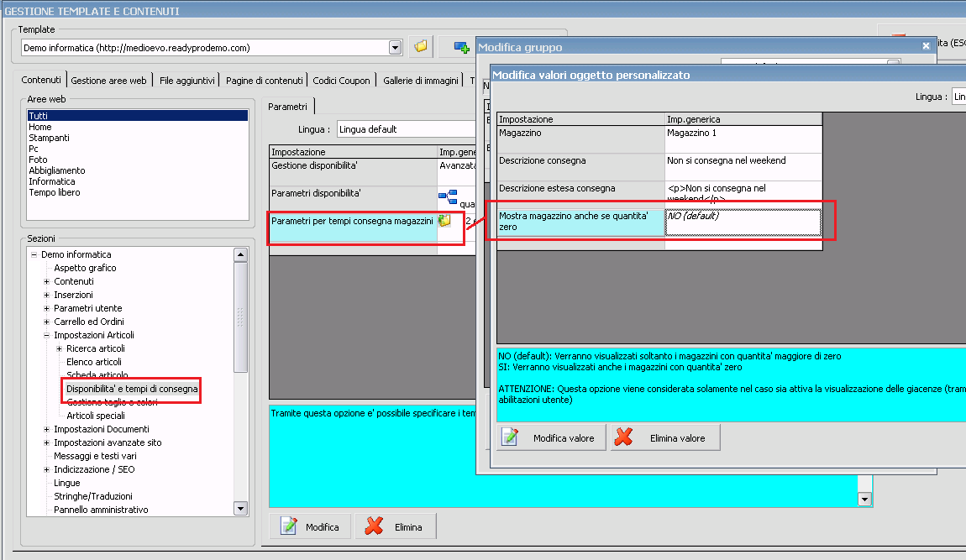Screen dimensions: 966x560
Task: Expand the Contenuti tree node
Action: tap(46, 281)
